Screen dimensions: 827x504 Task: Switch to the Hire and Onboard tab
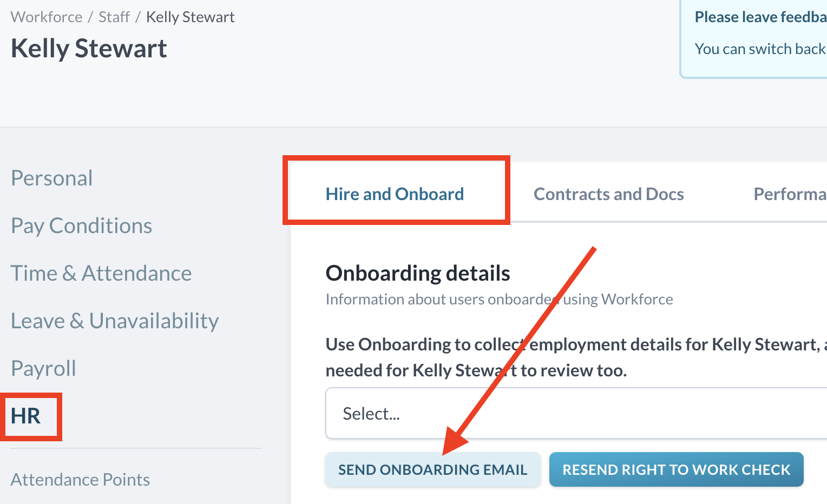[395, 194]
